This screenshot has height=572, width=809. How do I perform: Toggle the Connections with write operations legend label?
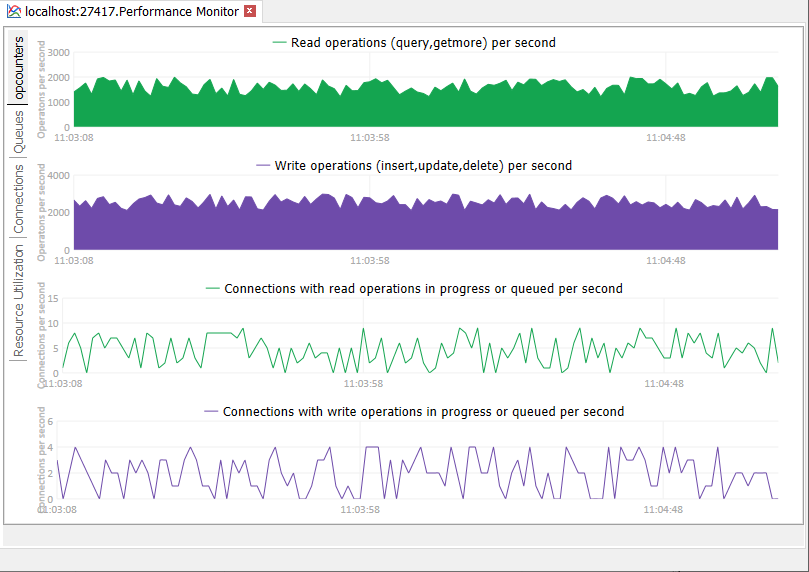click(x=423, y=411)
